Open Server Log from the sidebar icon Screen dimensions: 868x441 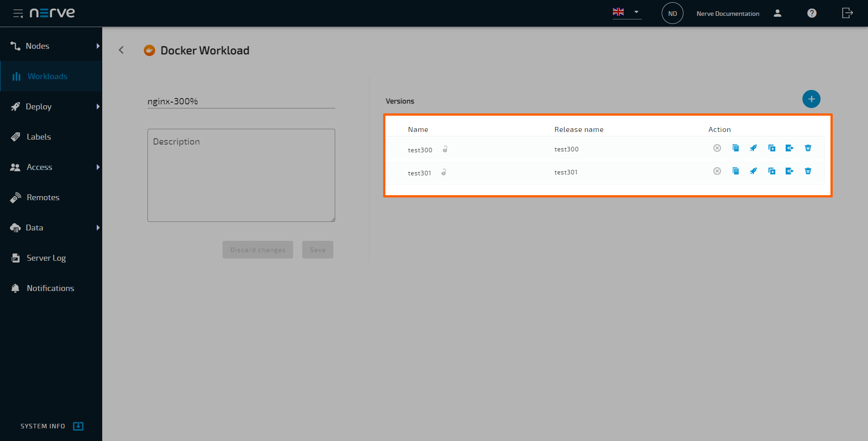(15, 258)
